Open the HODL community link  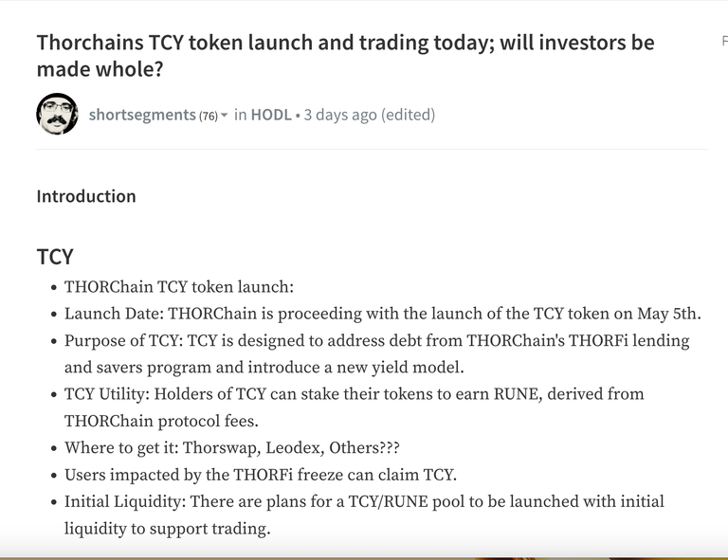point(271,115)
